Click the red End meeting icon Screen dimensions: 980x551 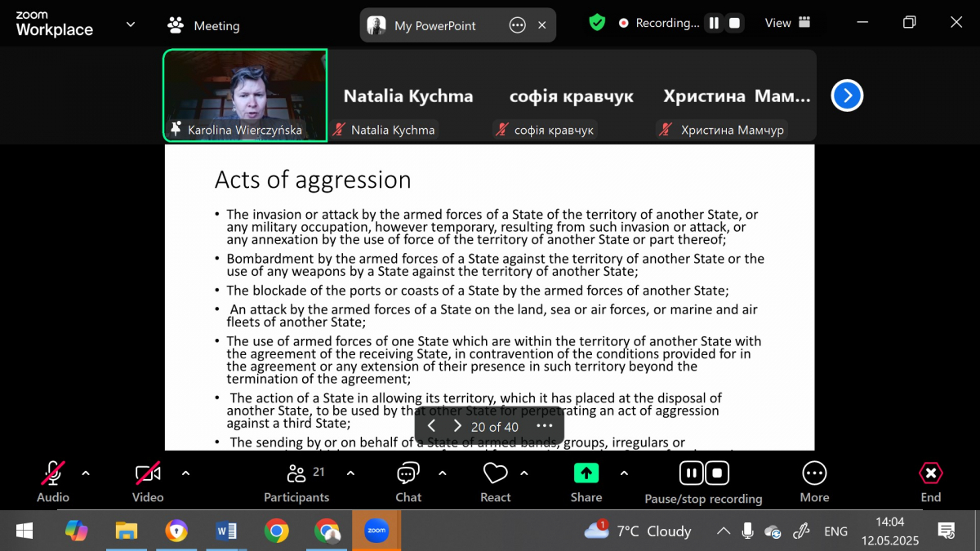930,473
